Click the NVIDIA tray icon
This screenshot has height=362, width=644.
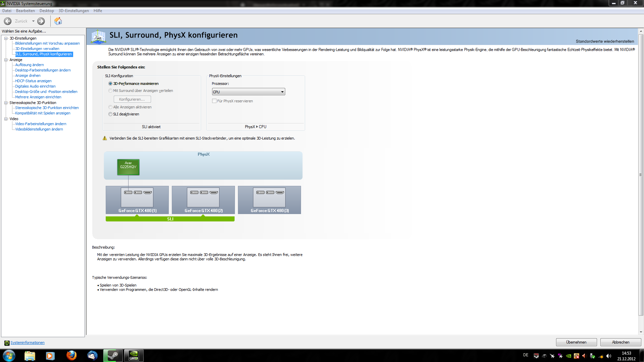pyautogui.click(x=568, y=356)
